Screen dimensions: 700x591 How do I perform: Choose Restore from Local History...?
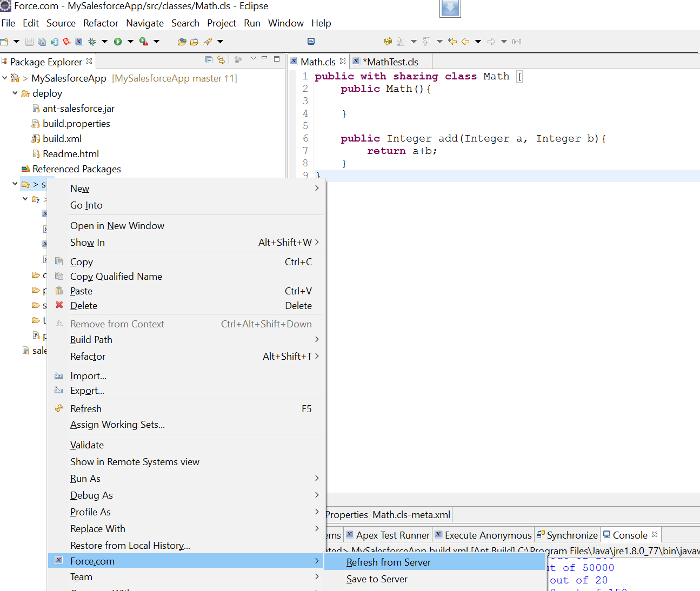click(186, 546)
